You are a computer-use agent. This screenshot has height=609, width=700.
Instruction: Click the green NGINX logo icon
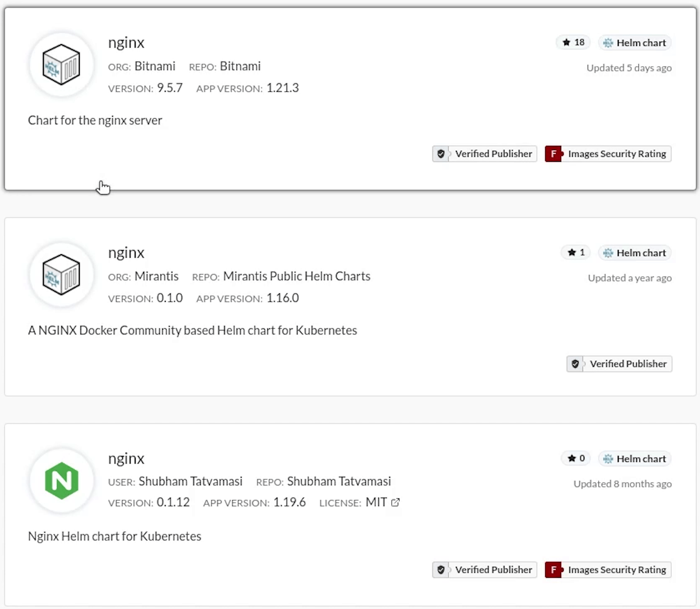pos(61,481)
